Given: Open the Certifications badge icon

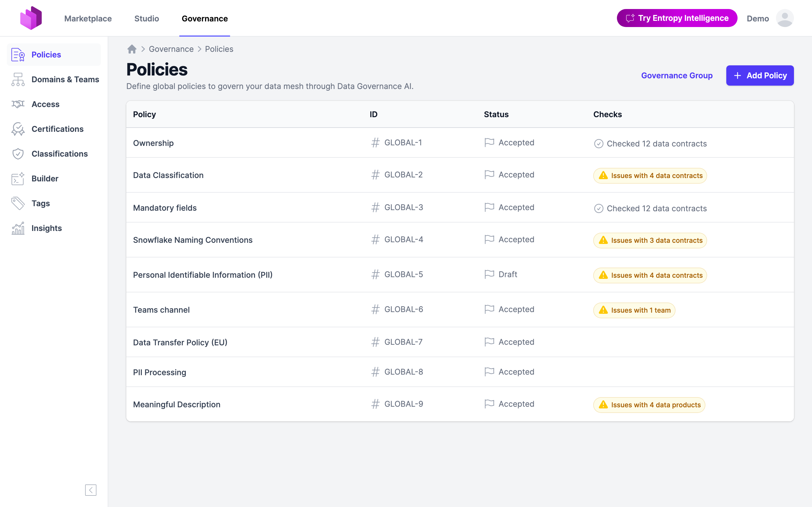Looking at the screenshot, I should click(x=18, y=129).
